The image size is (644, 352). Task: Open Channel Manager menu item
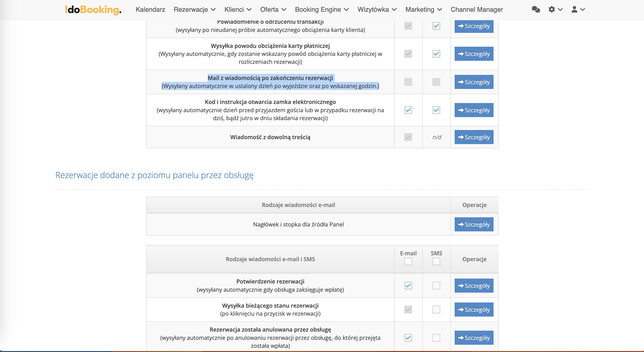pyautogui.click(x=476, y=10)
